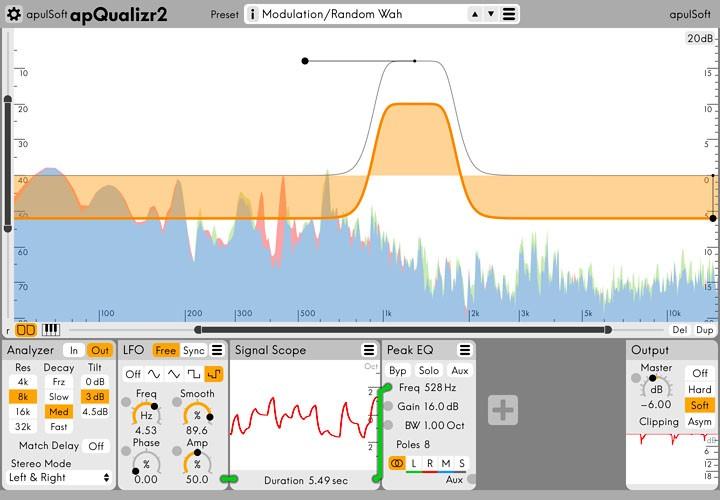
Task: Switch the LFO to Sync mode
Action: click(x=193, y=351)
